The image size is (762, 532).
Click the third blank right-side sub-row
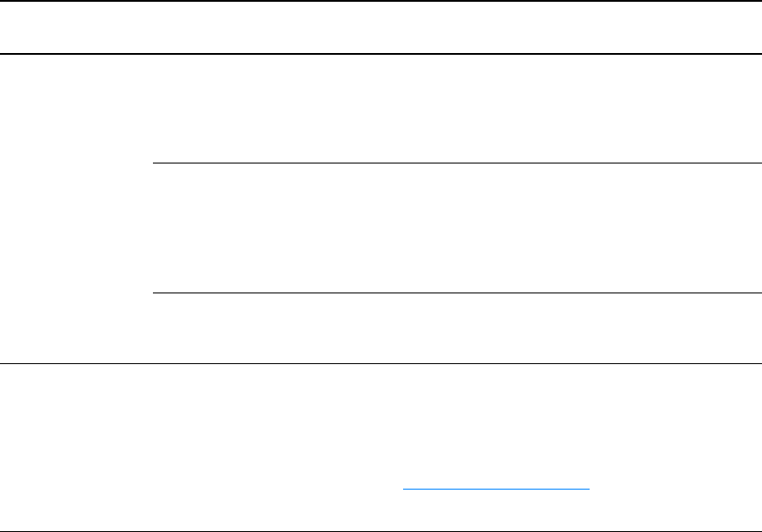tap(457, 328)
